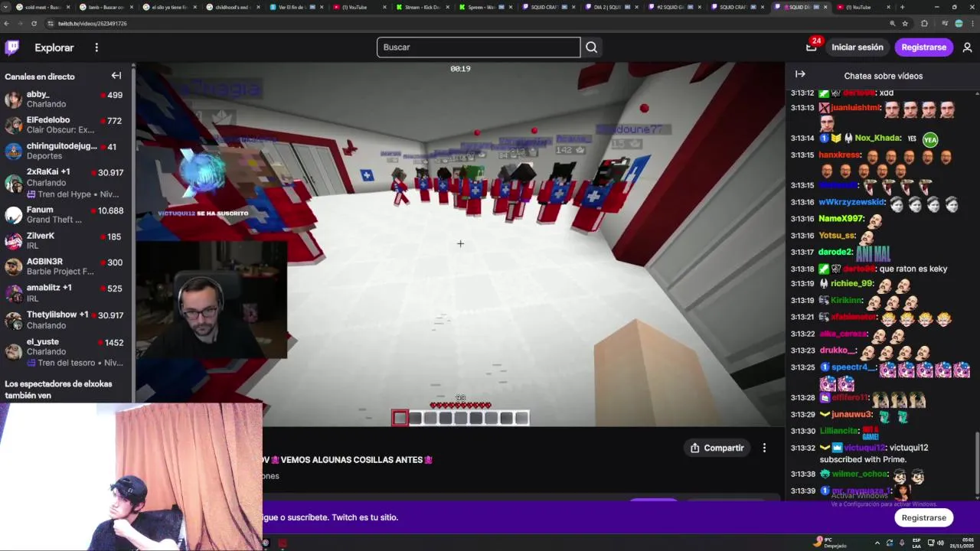This screenshot has width=980, height=551.
Task: Open the browser zoom indicator
Action: coord(893,24)
